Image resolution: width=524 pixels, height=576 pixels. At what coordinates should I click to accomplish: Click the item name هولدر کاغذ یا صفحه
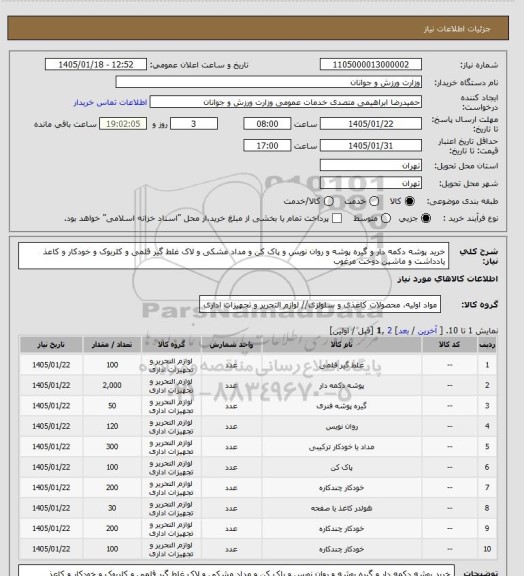(x=341, y=508)
